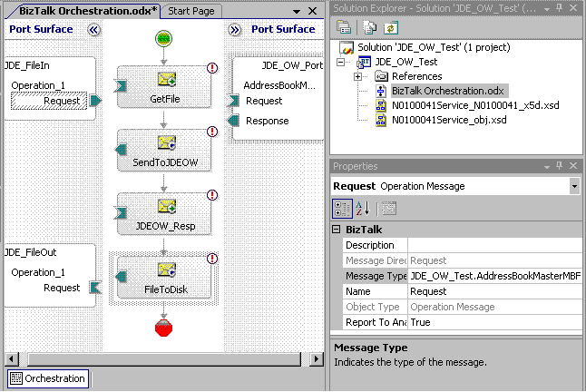The image size is (586, 392).
Task: Collapse the JDE_OW_Test project node
Action: pyautogui.click(x=340, y=62)
